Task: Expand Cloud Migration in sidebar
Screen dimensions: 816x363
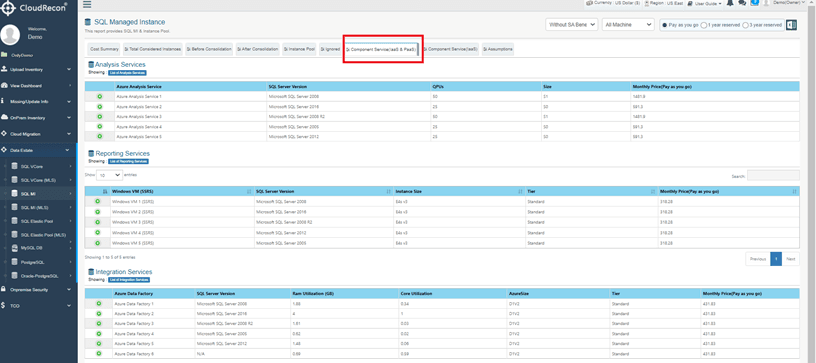Action: click(x=38, y=134)
